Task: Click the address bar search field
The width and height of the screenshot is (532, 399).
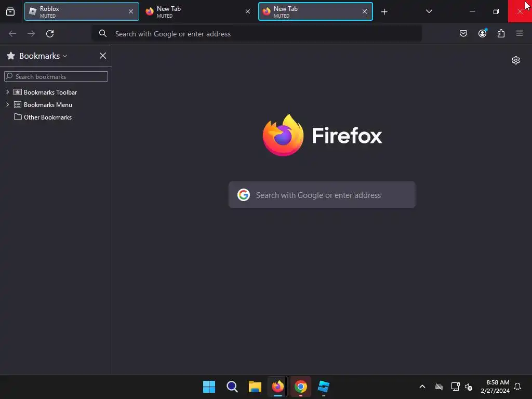Action: (x=257, y=34)
